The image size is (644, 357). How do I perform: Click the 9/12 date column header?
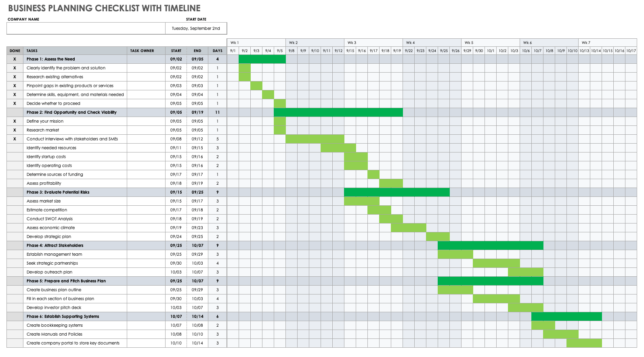coord(338,51)
